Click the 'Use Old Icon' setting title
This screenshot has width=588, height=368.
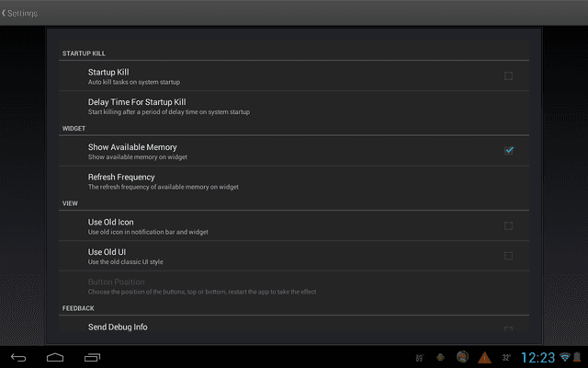[110, 223]
